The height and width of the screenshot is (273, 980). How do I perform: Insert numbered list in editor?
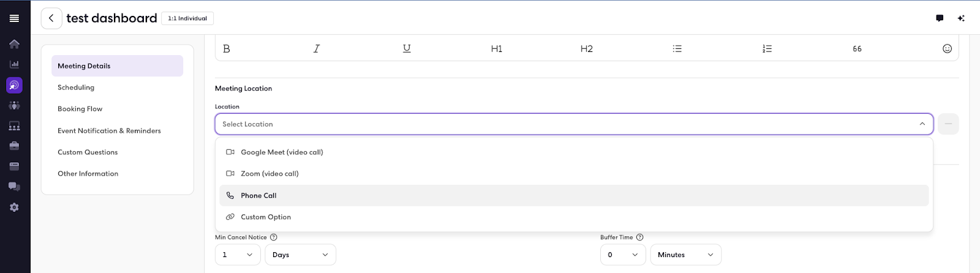click(x=767, y=49)
